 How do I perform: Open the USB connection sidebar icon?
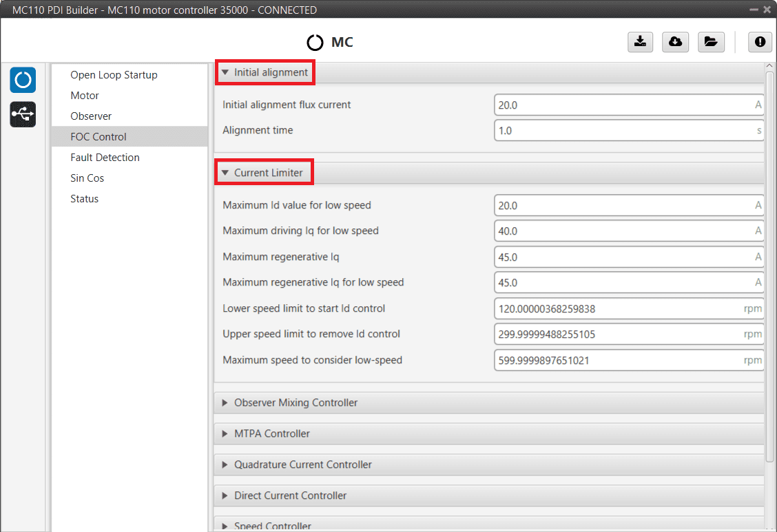23,114
